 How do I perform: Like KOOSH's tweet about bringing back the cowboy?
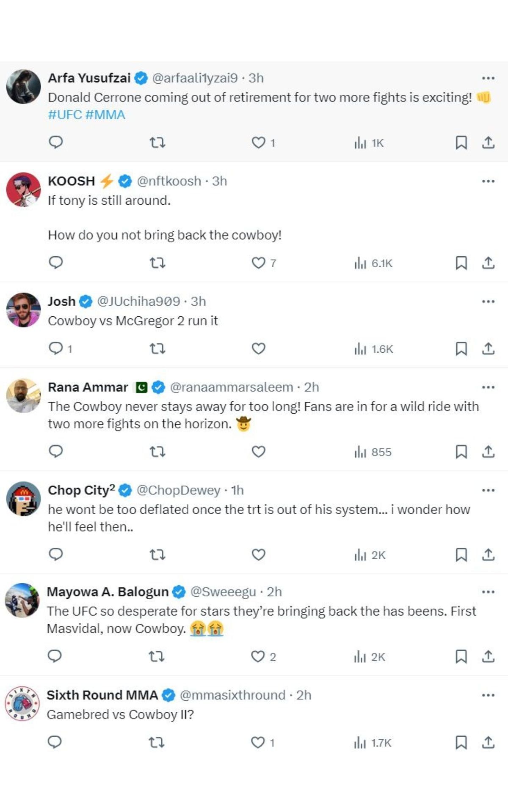tap(259, 263)
